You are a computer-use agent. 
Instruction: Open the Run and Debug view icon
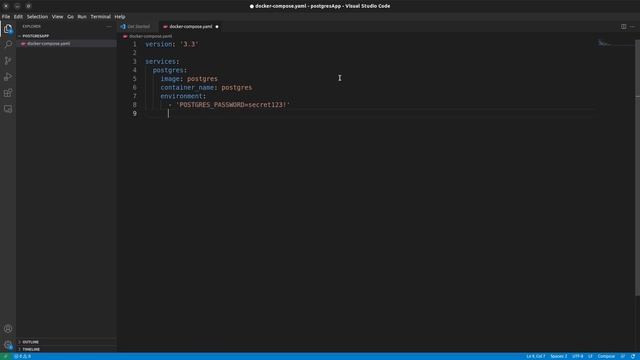[x=8, y=77]
